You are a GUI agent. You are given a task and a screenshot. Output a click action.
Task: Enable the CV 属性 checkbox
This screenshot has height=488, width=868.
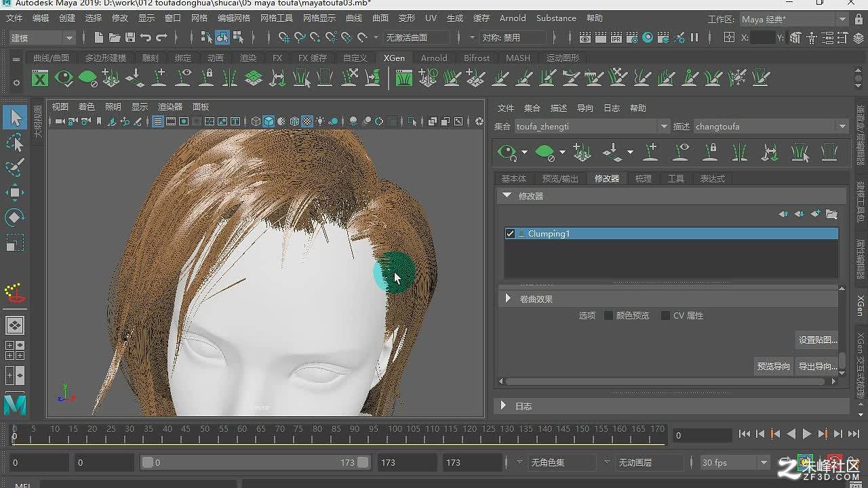[x=665, y=315]
